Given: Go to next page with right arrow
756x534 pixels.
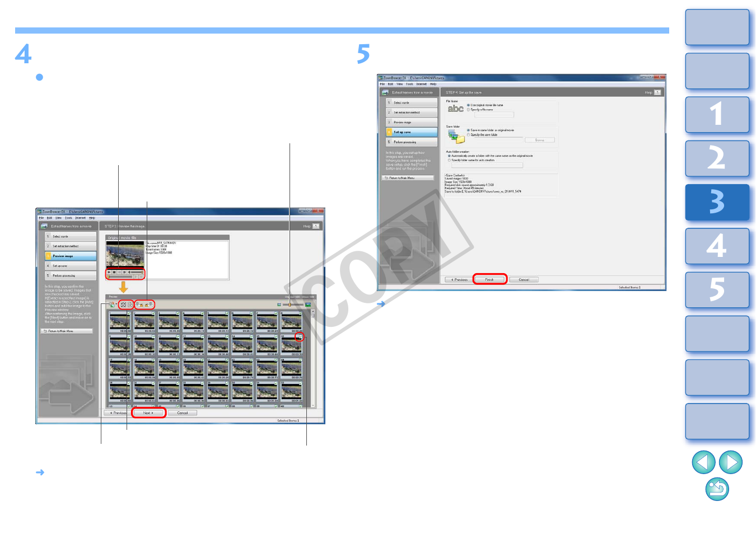Looking at the screenshot, I should pyautogui.click(x=730, y=462).
